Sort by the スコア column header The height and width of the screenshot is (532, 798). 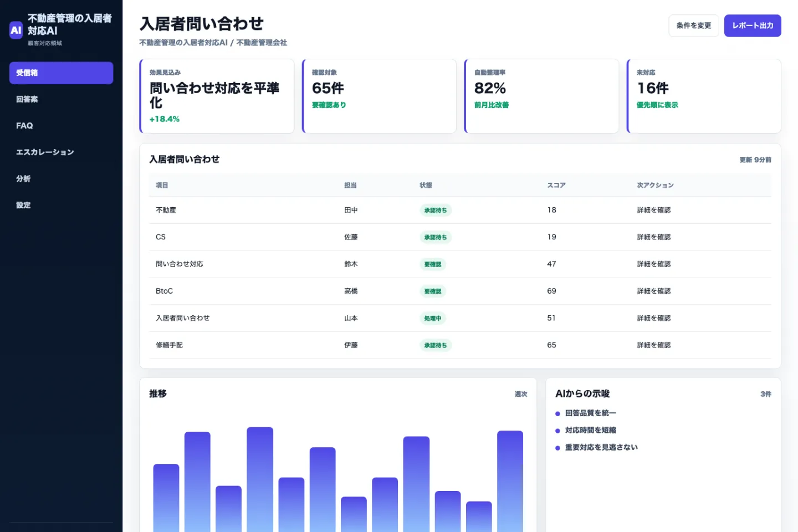(556, 185)
